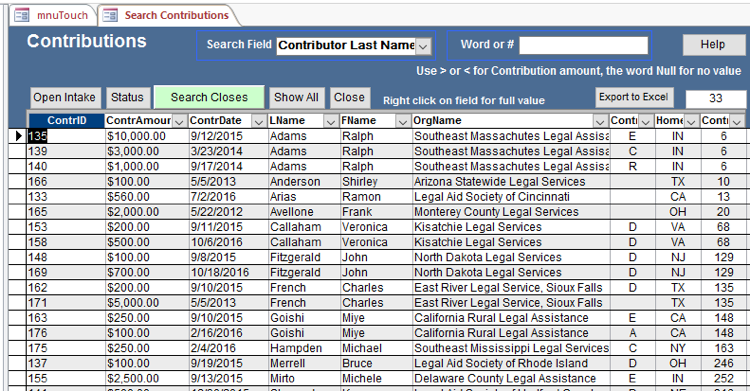Click the contributor number 163
The width and height of the screenshot is (750, 391).
723,348
